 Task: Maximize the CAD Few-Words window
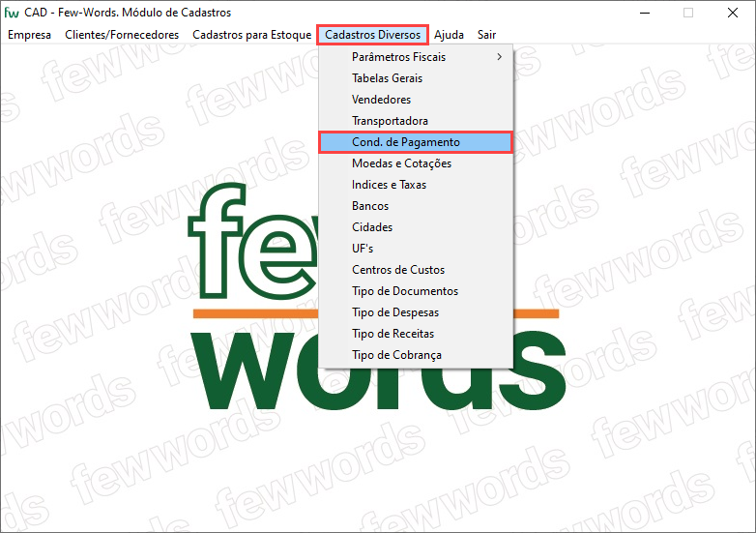pyautogui.click(x=688, y=13)
